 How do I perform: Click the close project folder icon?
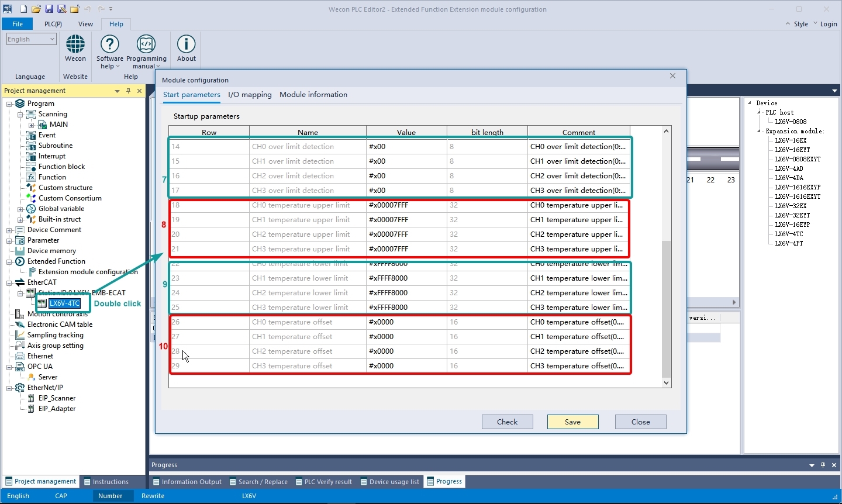(75, 9)
